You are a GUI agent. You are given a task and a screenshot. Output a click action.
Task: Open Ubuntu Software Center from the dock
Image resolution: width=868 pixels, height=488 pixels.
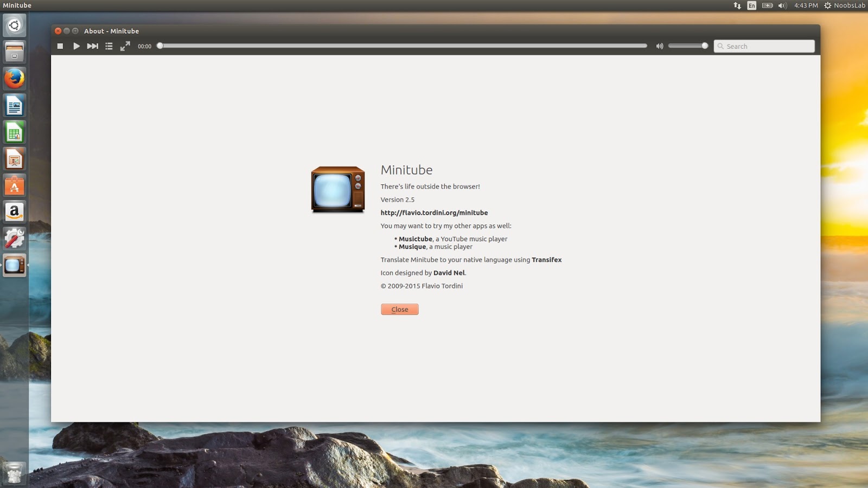point(15,185)
